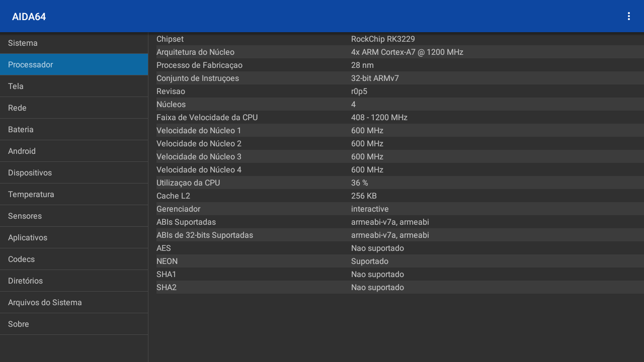Viewport: 644px width, 362px height.
Task: Open the Sobre page
Action: [x=74, y=324]
